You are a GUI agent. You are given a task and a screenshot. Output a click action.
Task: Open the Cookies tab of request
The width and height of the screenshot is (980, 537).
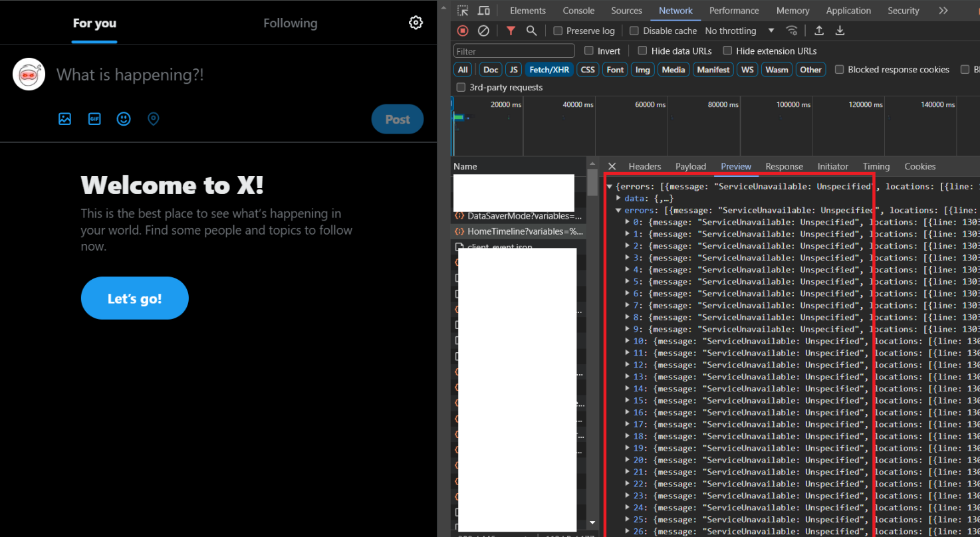(920, 166)
